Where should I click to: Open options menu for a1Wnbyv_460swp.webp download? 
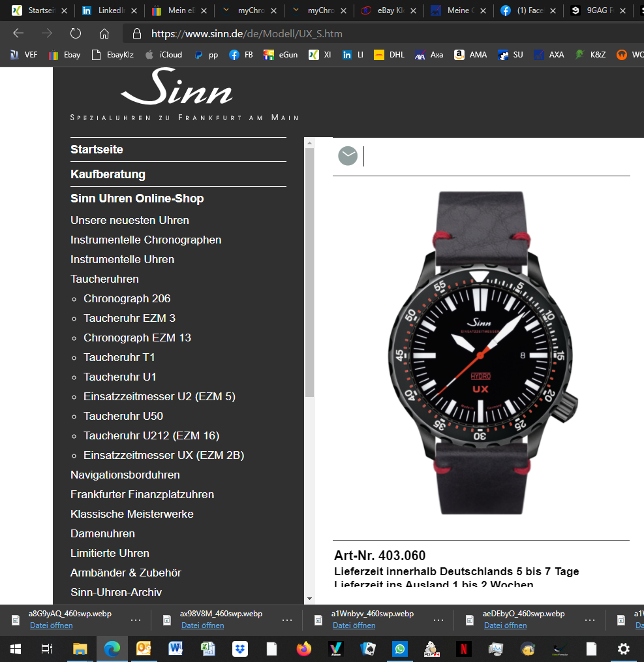click(438, 620)
